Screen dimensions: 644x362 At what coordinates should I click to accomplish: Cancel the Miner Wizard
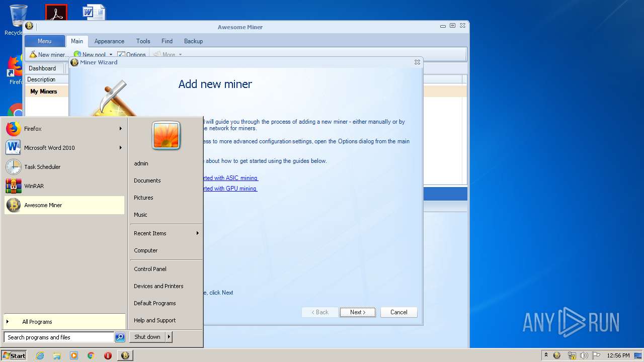coord(398,312)
